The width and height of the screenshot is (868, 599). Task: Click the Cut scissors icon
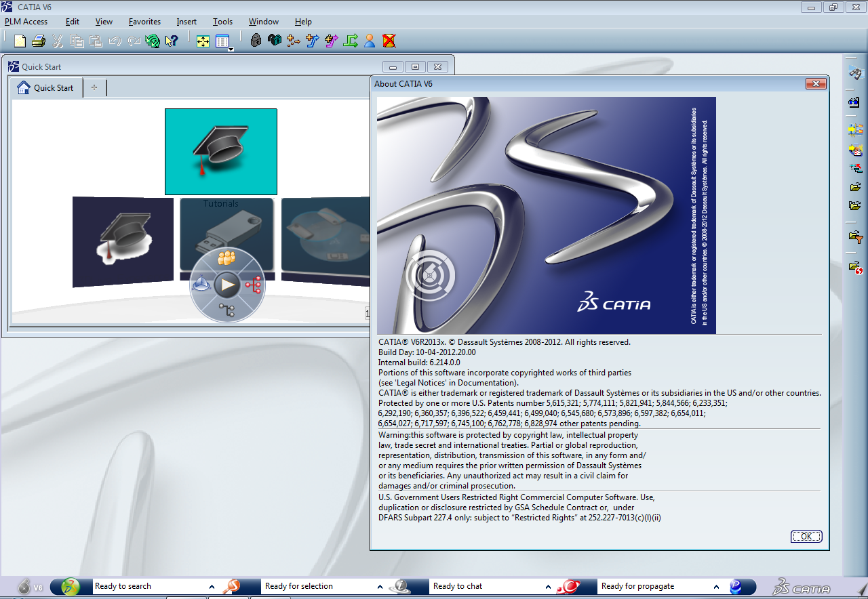tap(58, 41)
